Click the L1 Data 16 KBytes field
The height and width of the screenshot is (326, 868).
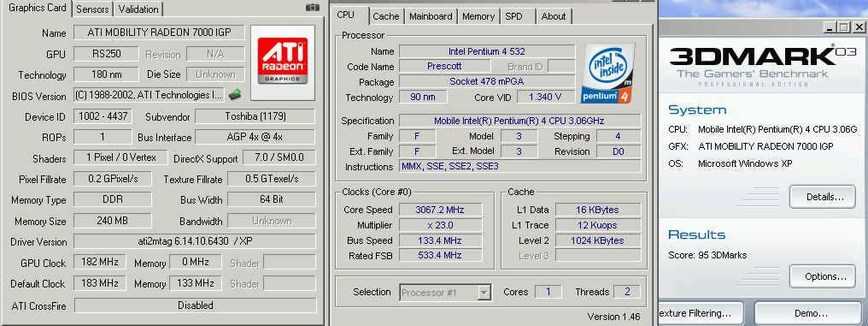coord(597,210)
